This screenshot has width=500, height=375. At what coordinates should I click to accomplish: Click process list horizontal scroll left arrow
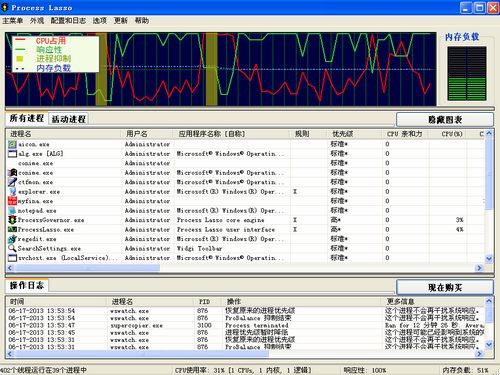pyautogui.click(x=10, y=268)
